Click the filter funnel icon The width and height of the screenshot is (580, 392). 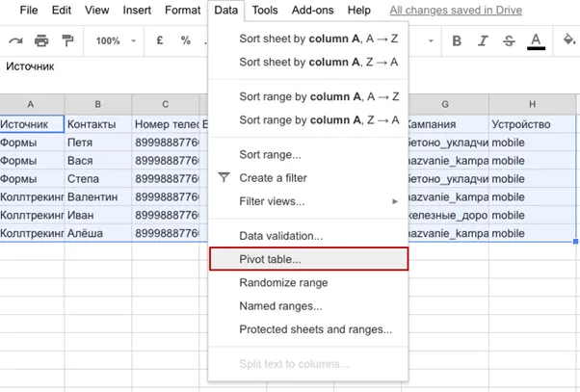point(224,177)
